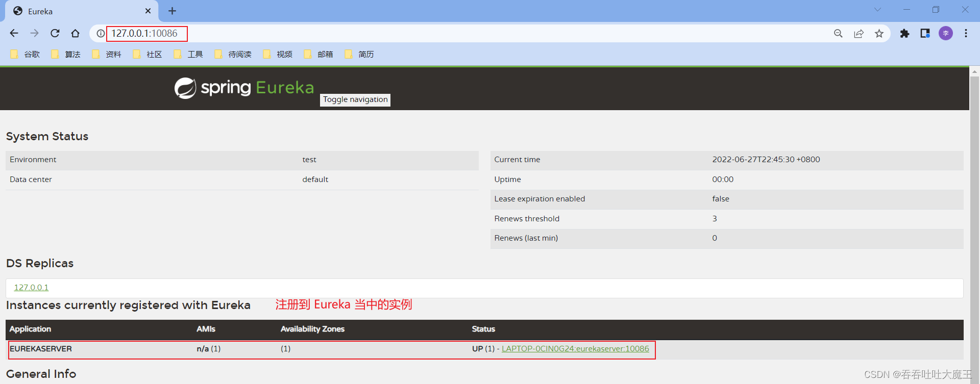The width and height of the screenshot is (980, 384).
Task: Click the Lease expiration enabled row label
Action: click(540, 199)
